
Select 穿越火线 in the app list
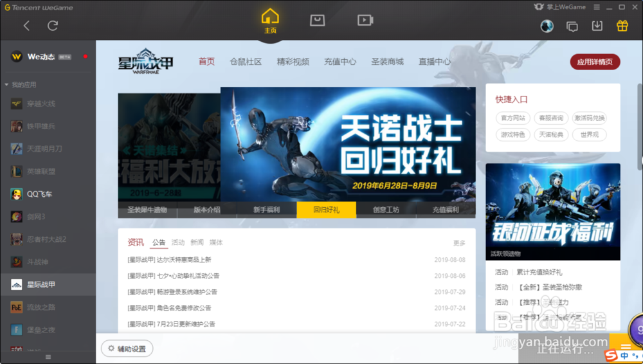48,104
